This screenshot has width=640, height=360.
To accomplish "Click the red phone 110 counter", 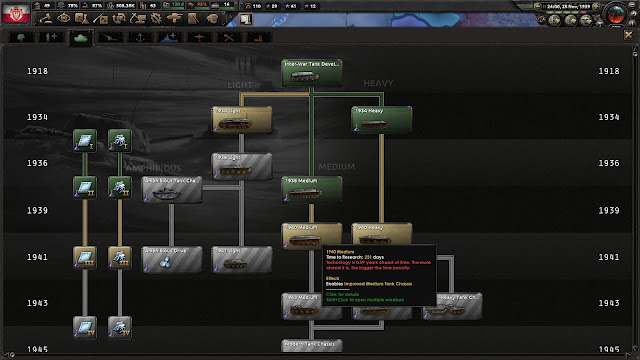I will pos(253,6).
